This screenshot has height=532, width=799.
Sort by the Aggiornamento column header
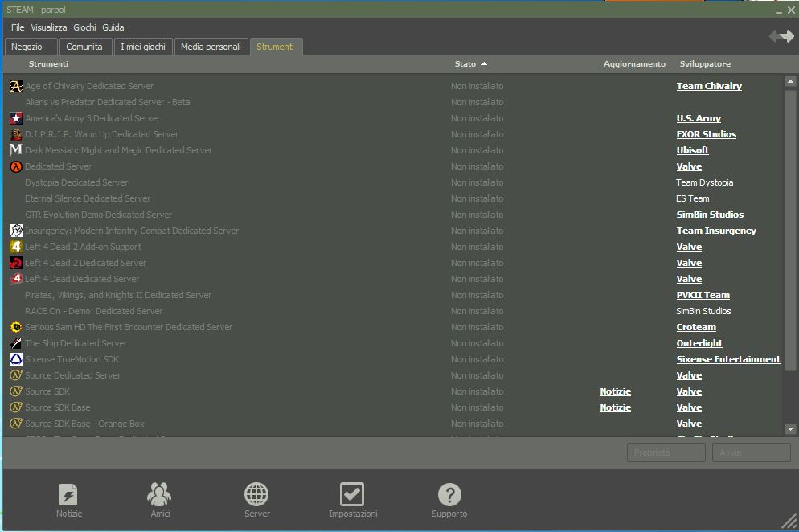634,64
